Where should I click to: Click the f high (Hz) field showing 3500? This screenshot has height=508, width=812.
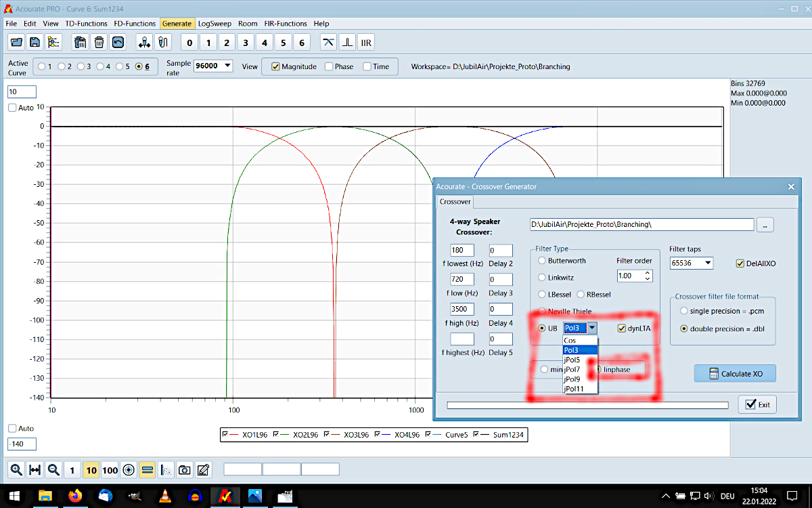tap(462, 309)
